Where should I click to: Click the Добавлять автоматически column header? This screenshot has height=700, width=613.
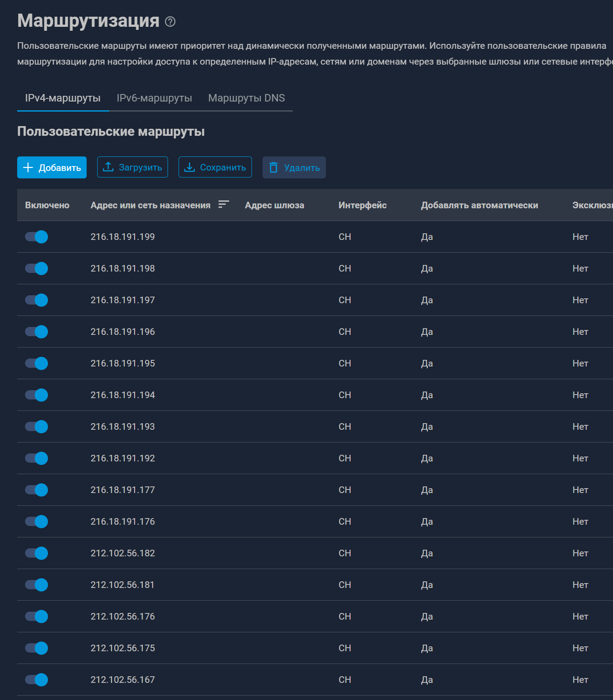click(479, 205)
